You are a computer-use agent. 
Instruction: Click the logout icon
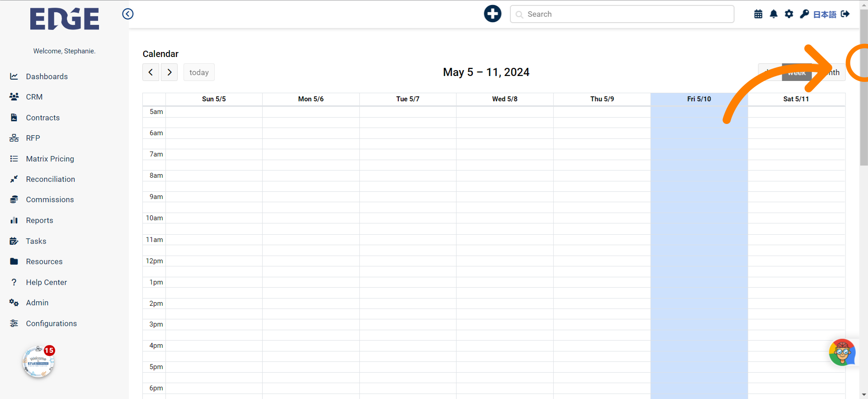coord(845,14)
